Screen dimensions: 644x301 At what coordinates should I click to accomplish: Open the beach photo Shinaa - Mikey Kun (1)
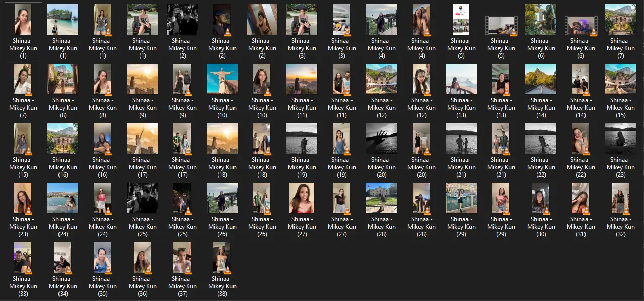point(63,20)
